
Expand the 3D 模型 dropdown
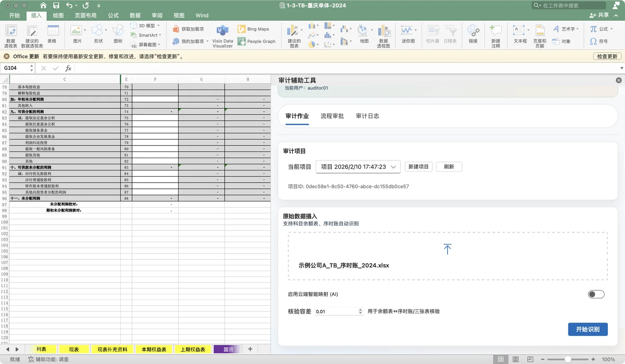(x=159, y=26)
